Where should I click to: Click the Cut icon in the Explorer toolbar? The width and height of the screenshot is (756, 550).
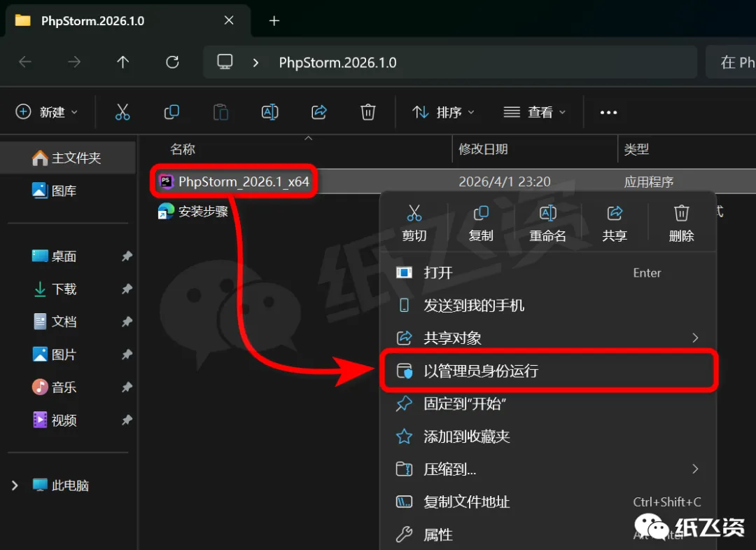point(122,112)
